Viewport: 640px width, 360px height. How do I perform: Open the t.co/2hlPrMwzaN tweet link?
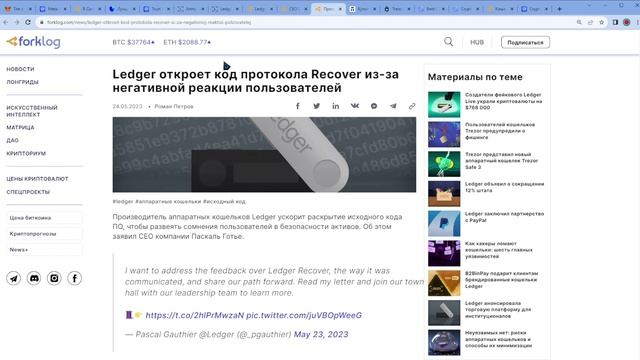195,315
